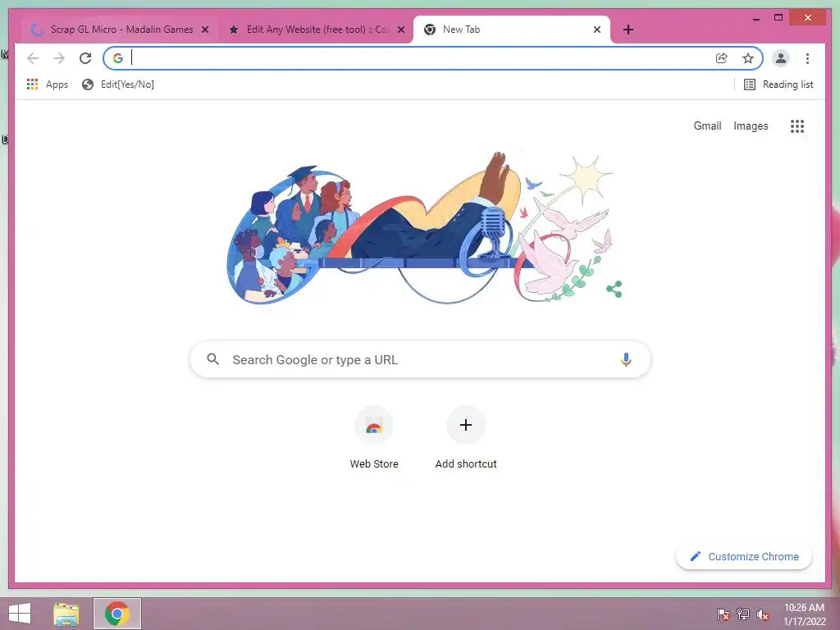
Task: Click the network icon in system tray
Action: coord(743,614)
